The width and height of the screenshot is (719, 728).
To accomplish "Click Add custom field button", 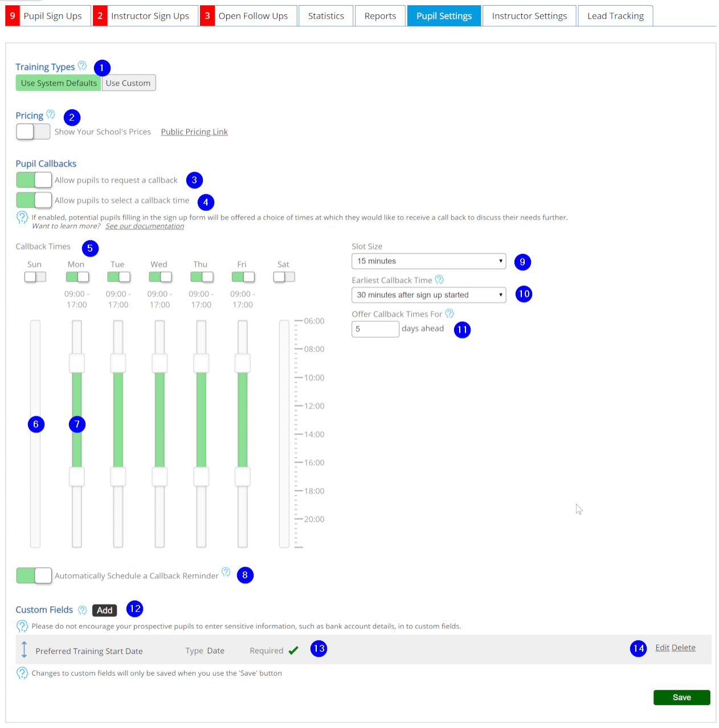I will (x=105, y=610).
